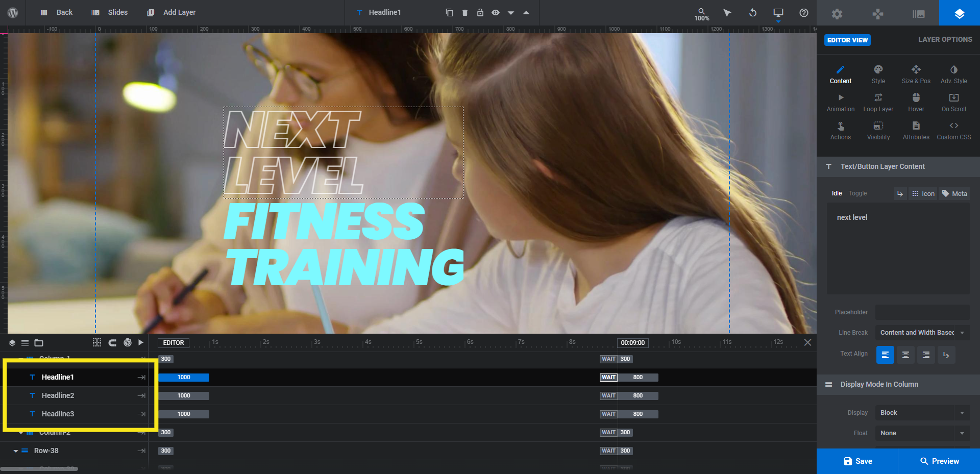The height and width of the screenshot is (474, 980).
Task: Move layer up with the up arrow
Action: [x=526, y=13]
